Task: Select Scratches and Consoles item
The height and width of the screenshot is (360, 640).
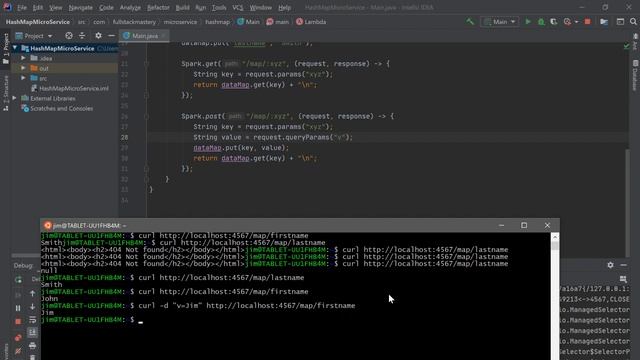Action: [x=57, y=109]
